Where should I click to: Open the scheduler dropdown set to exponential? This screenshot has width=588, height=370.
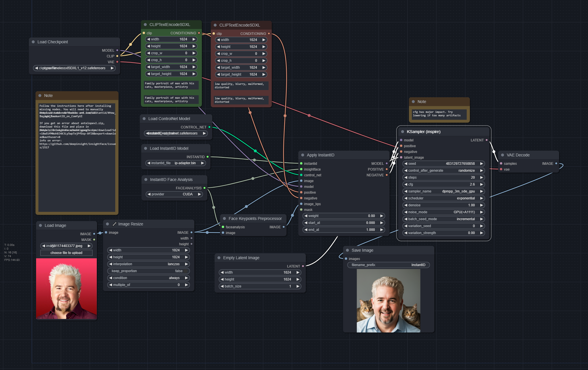(x=443, y=198)
